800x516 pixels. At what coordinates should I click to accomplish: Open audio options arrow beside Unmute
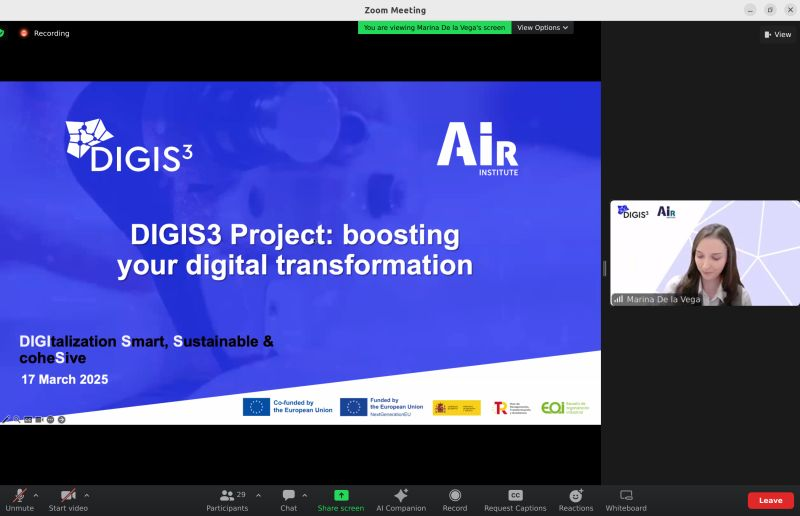(x=36, y=495)
